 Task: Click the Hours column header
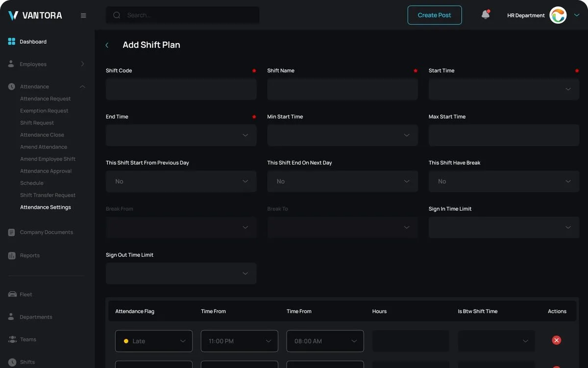click(379, 312)
